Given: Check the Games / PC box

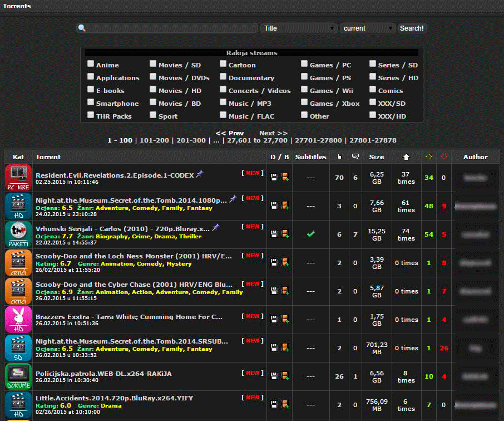Looking at the screenshot, I should click(304, 63).
